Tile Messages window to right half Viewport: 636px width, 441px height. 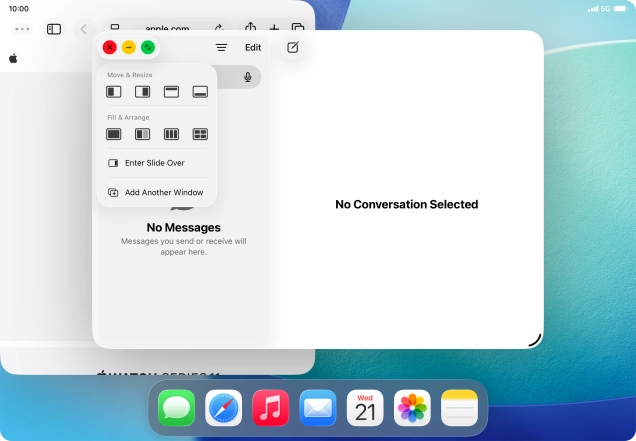click(142, 92)
